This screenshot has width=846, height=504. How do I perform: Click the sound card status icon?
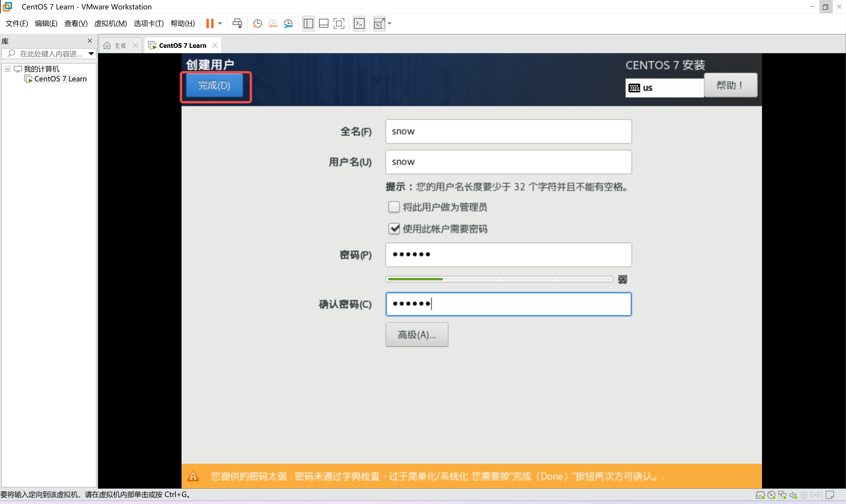click(793, 495)
